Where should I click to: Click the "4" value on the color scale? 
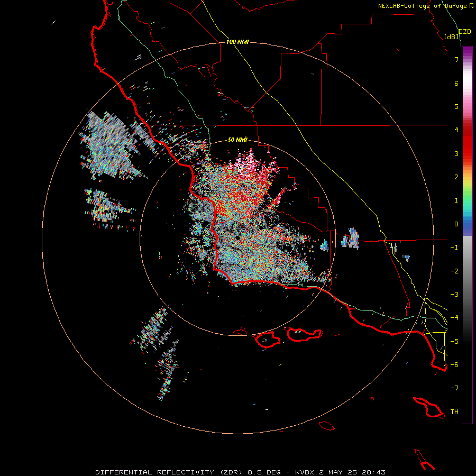(456, 130)
